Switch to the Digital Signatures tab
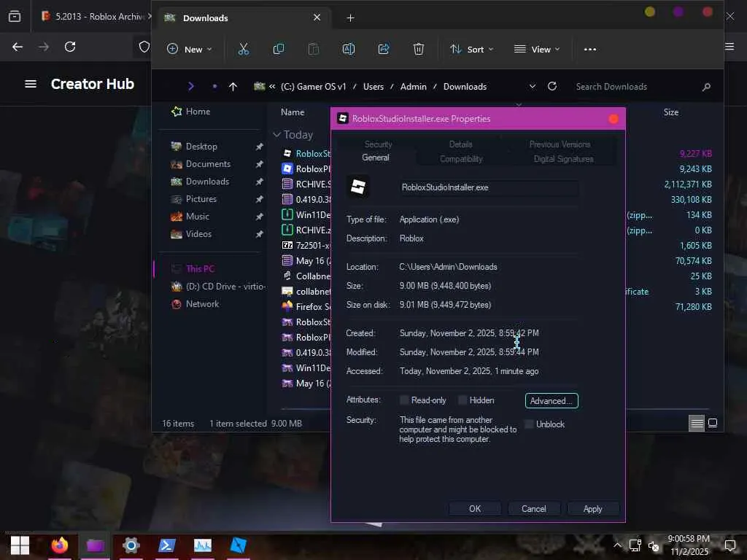 tap(564, 159)
